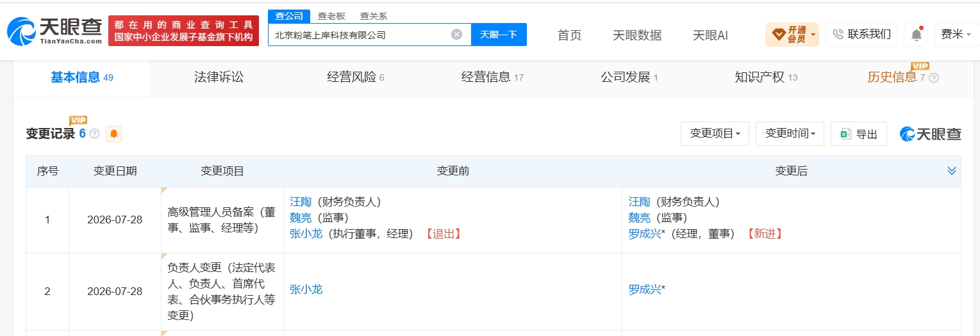Viewport: 980px width, 336px height.
Task: Export records with the 导出 Excel button
Action: (x=859, y=134)
